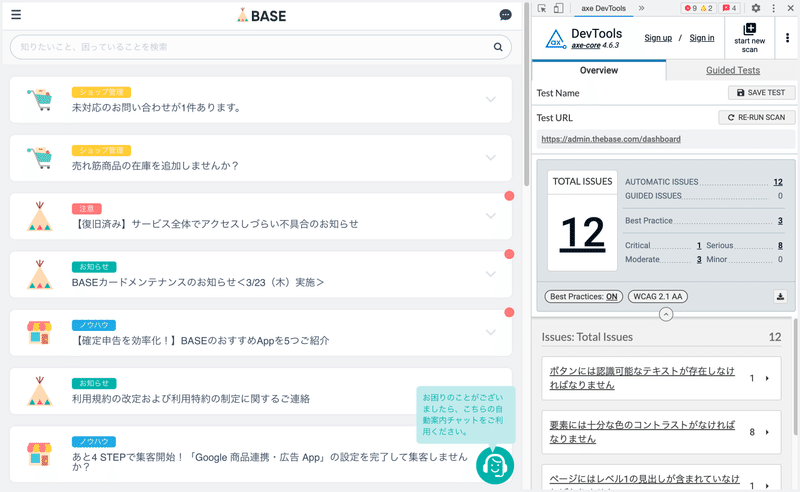Collapse the summary panel with circle arrow
800x492 pixels.
click(665, 314)
